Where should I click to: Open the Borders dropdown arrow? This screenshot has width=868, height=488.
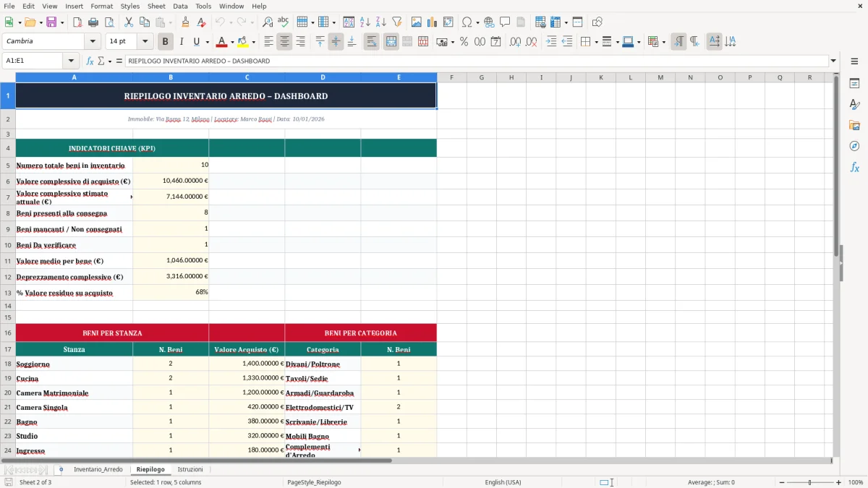point(595,42)
